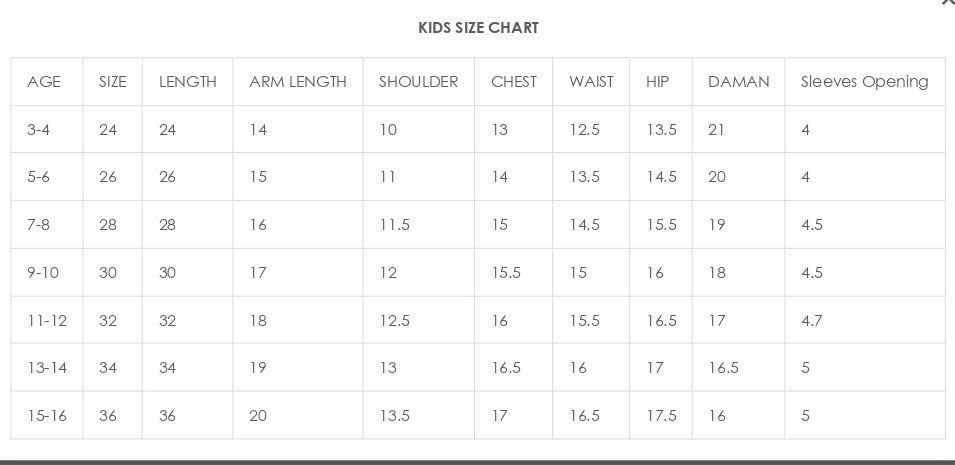
Task: Click the LENGTH column header
Action: point(188,82)
